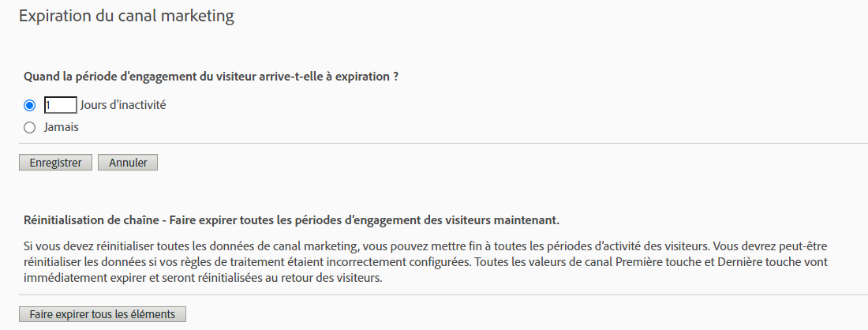This screenshot has height=330, width=868.
Task: Click the "Jours d'inactivité" label text
Action: [x=123, y=105]
